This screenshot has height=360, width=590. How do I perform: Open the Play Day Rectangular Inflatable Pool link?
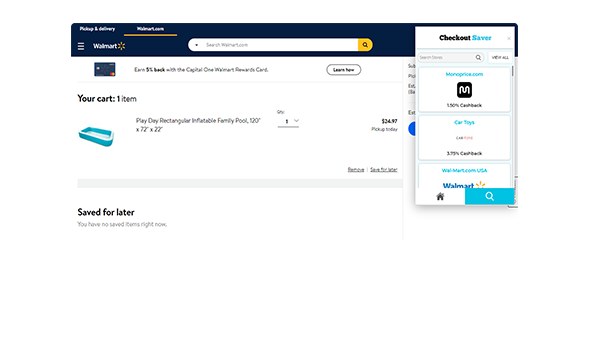coord(198,125)
